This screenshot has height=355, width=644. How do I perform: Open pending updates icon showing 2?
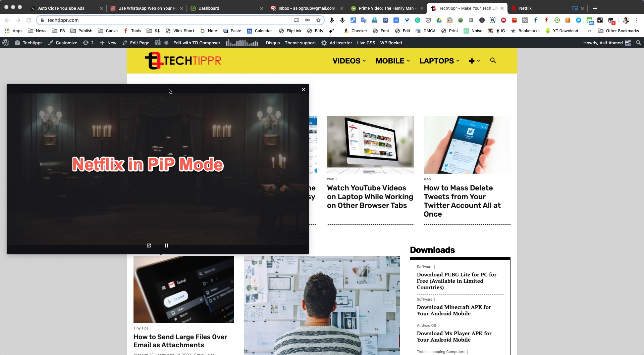point(88,43)
